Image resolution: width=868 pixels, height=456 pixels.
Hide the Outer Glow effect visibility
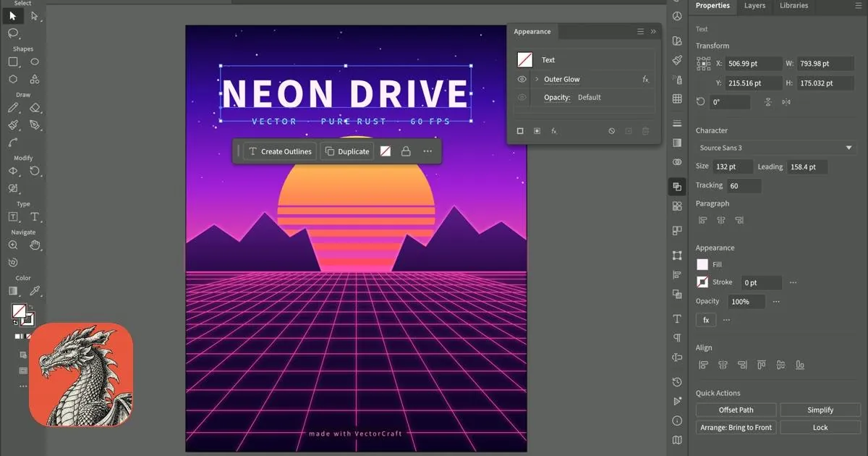[522, 79]
